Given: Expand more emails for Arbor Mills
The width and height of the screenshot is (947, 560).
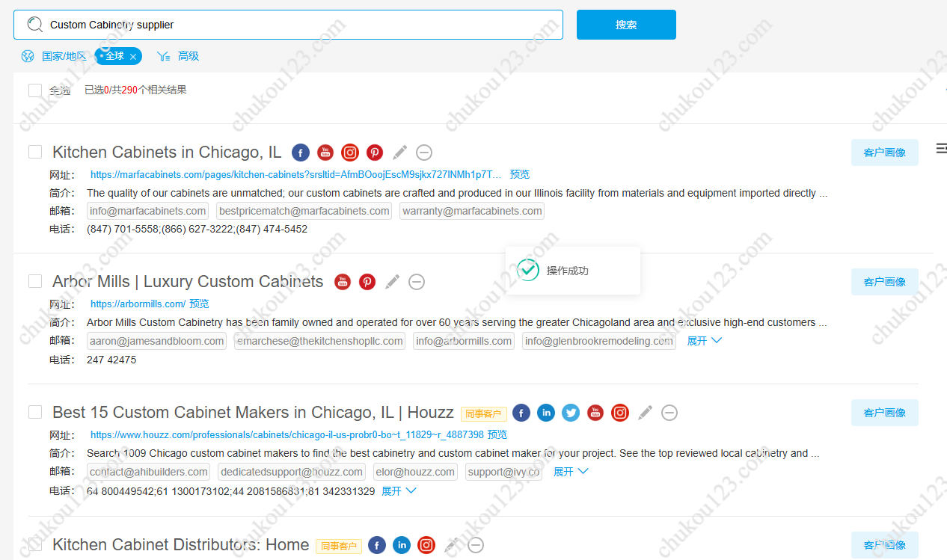Looking at the screenshot, I should point(705,341).
